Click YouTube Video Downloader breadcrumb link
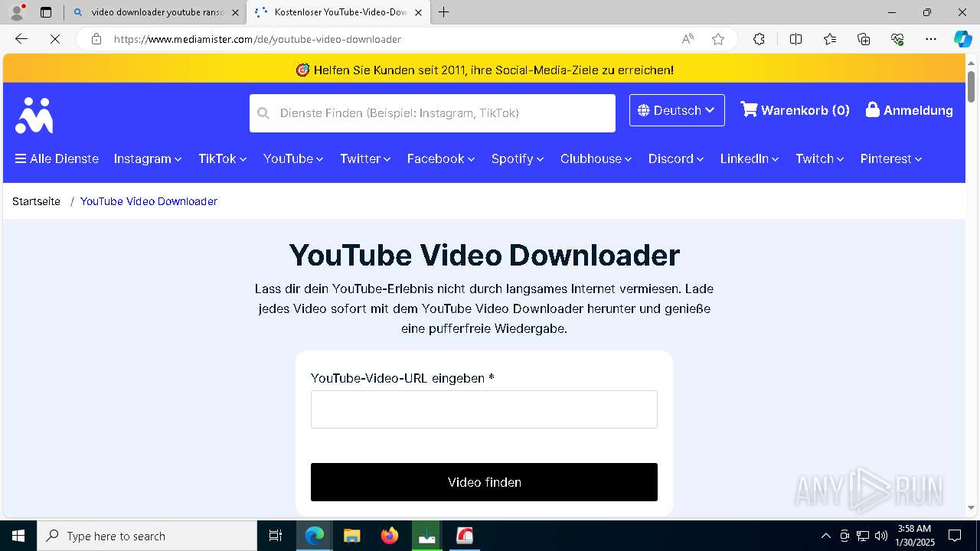The image size is (980, 551). click(149, 201)
